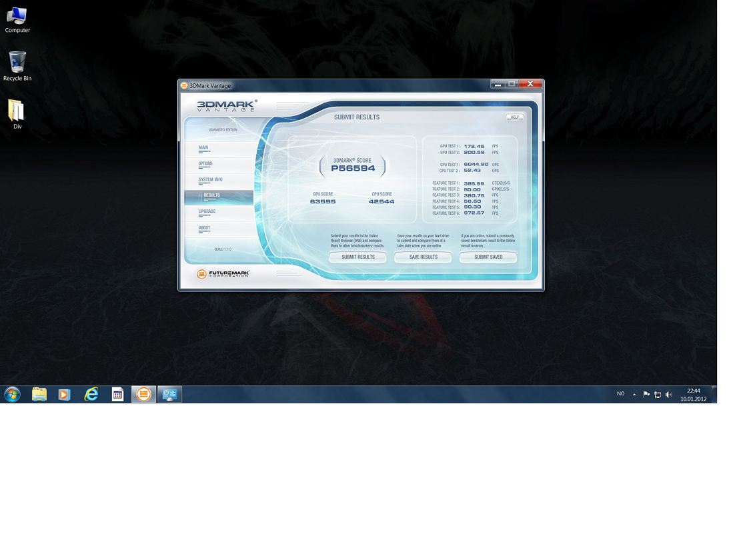This screenshot has height=560, width=747.
Task: Click the CPU score 42544
Action: 382,201
